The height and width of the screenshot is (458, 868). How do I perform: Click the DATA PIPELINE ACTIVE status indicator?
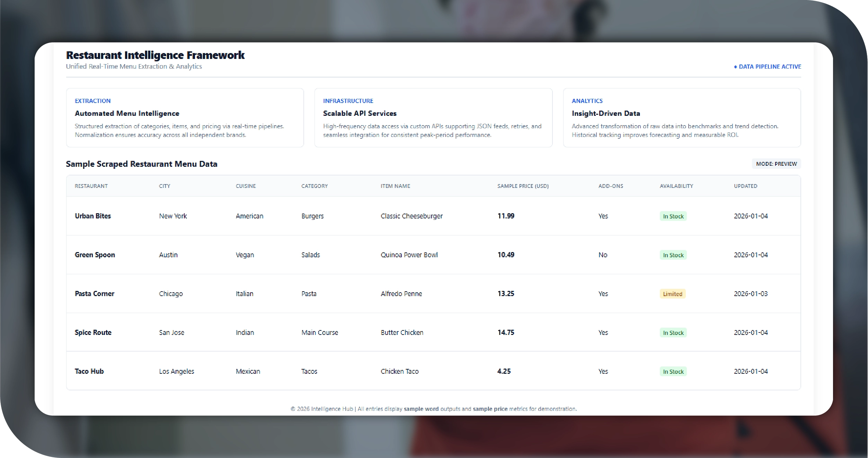(768, 67)
